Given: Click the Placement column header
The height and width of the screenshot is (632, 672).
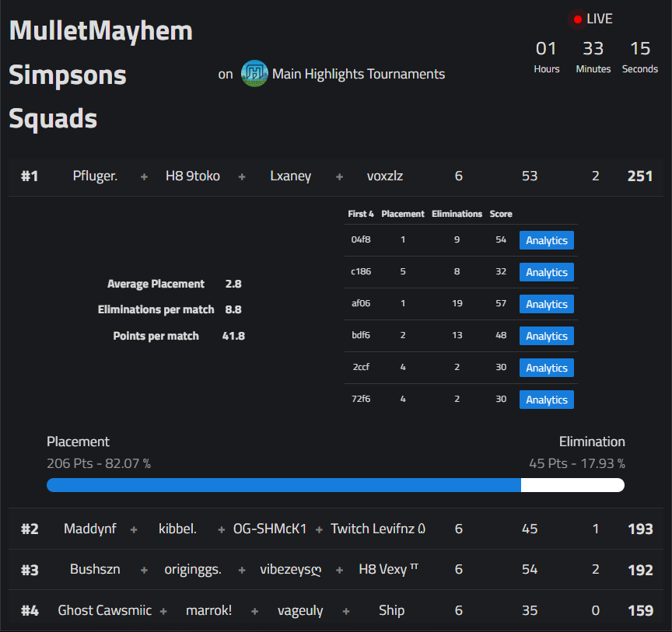Looking at the screenshot, I should click(403, 214).
